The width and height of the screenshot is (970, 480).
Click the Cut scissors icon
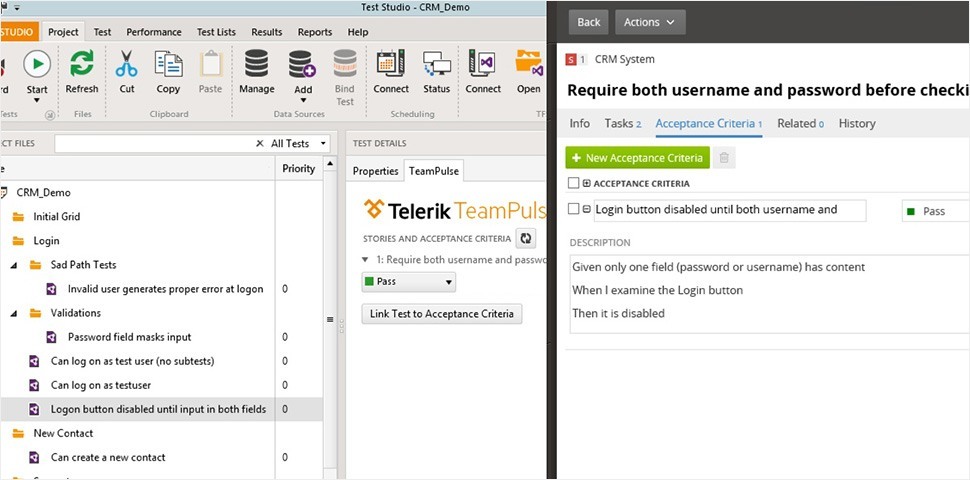(126, 64)
